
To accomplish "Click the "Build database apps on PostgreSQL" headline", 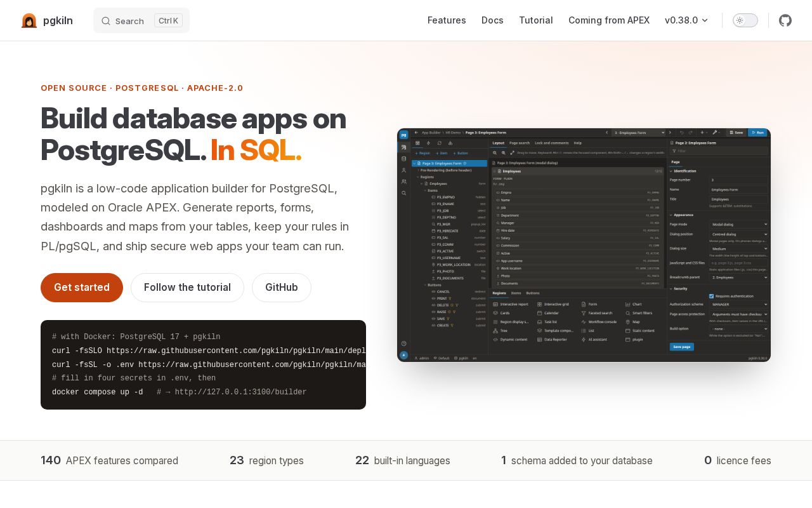I will click(x=193, y=134).
